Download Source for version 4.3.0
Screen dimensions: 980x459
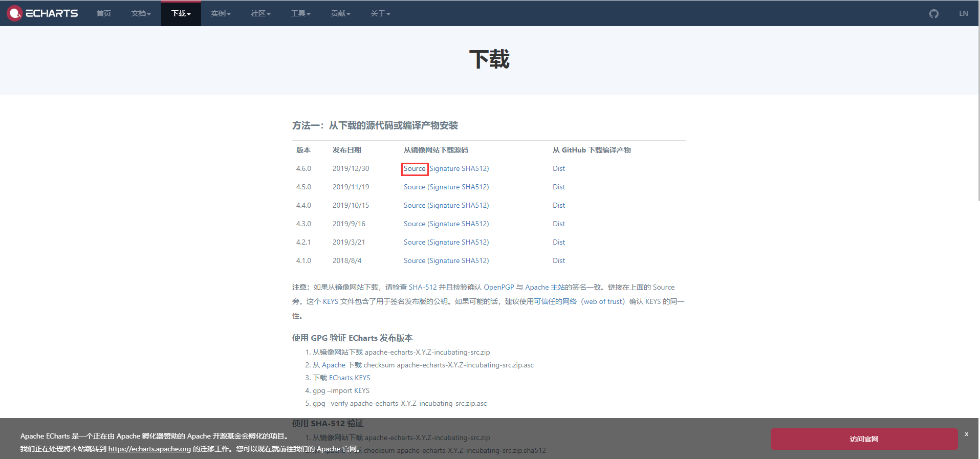[415, 224]
